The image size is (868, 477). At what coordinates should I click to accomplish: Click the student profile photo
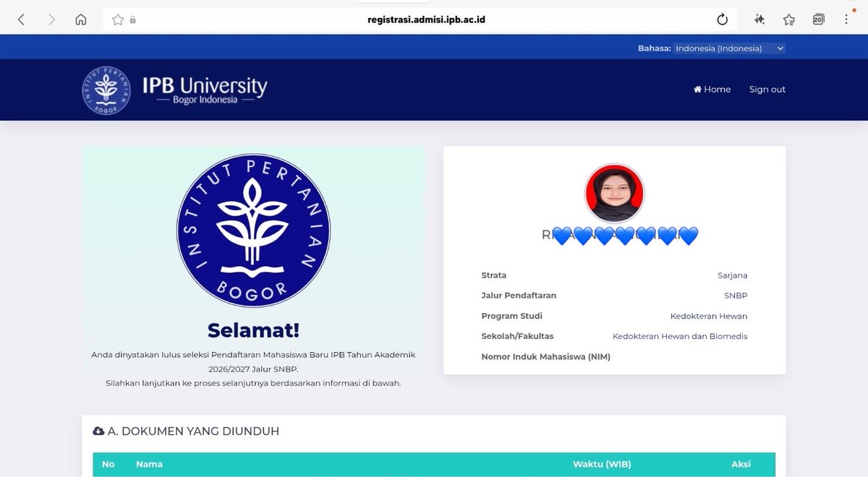[x=614, y=193]
